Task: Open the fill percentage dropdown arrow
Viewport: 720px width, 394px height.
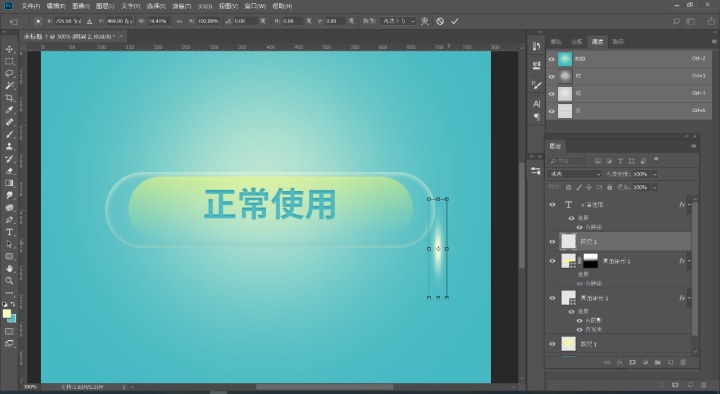Action: pos(655,187)
